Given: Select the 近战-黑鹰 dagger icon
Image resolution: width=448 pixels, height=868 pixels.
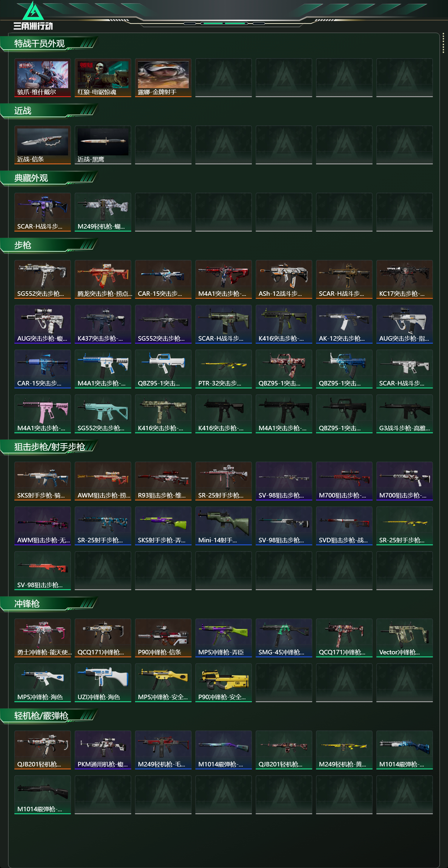Looking at the screenshot, I should click(x=103, y=145).
